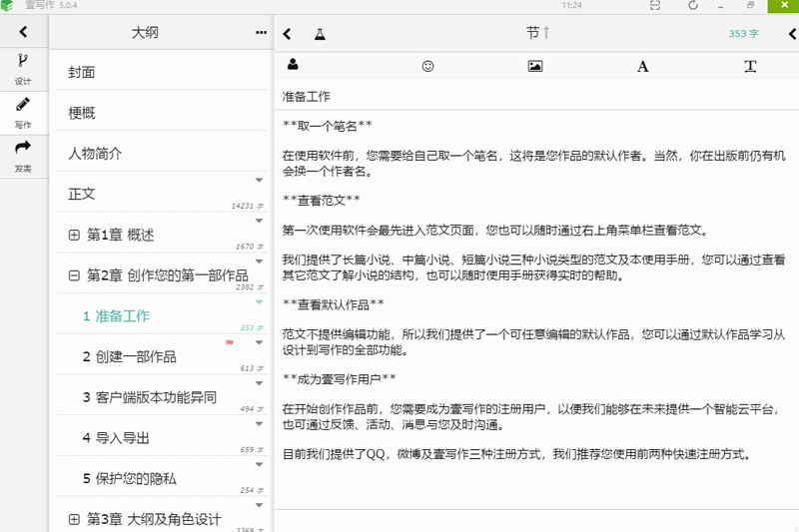
Task: Select 第2章 创作您的第一部作品
Action: click(162, 275)
